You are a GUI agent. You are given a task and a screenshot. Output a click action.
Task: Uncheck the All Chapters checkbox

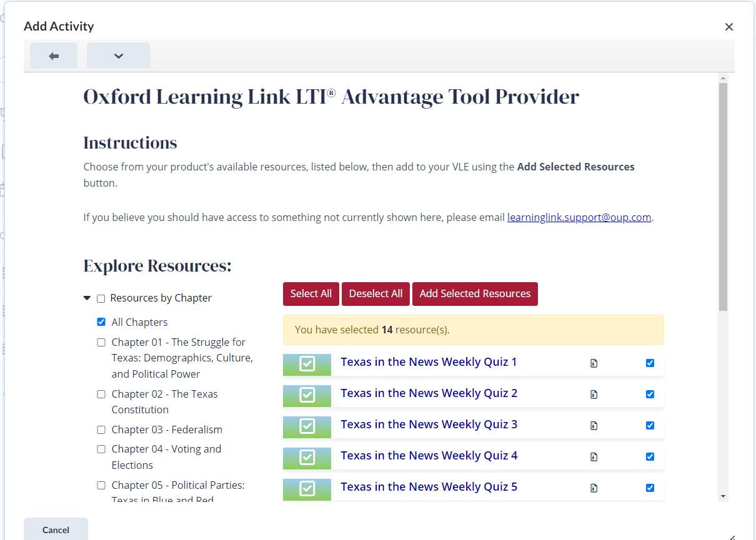point(101,322)
